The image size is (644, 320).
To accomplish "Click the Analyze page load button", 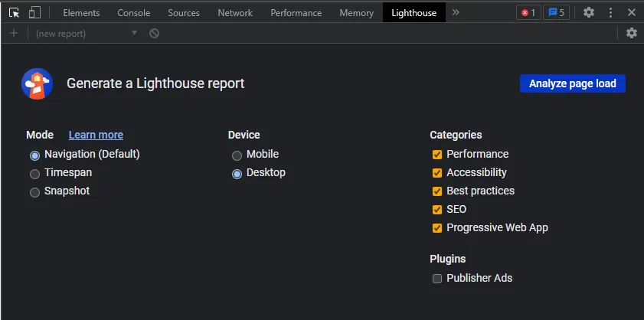I will (x=572, y=83).
